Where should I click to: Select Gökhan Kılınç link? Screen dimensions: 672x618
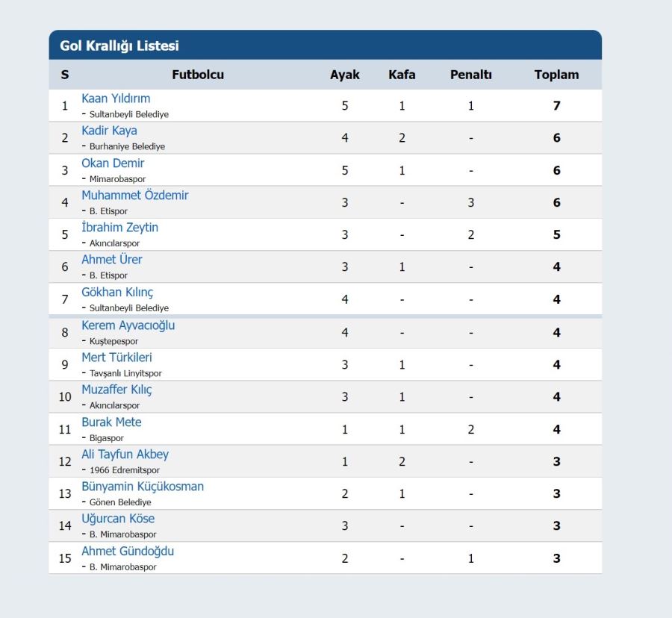coord(117,292)
